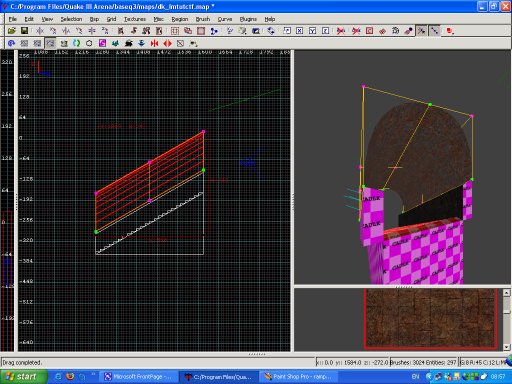Toggle the pressed free-rotate wand button
The height and width of the screenshot is (384, 512).
tap(422, 31)
